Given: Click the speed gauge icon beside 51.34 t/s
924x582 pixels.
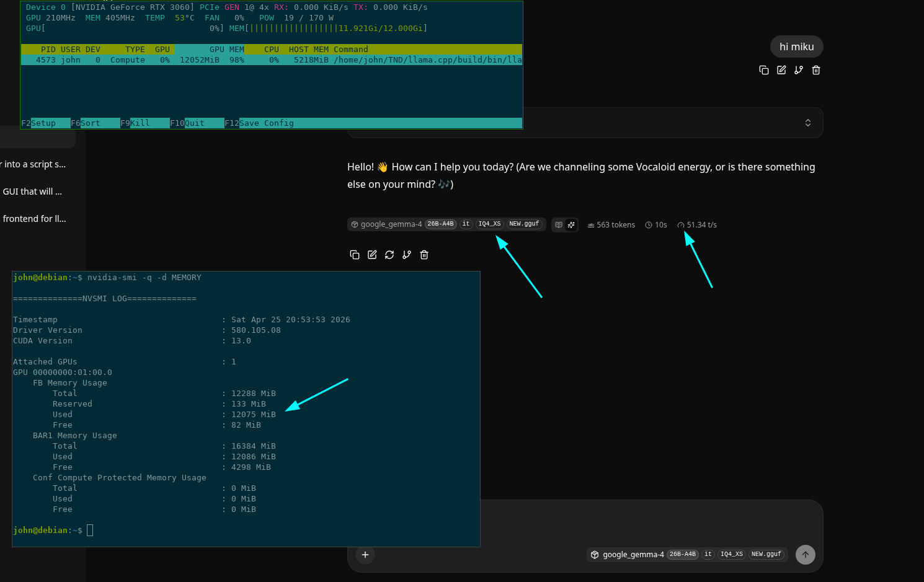Looking at the screenshot, I should click(681, 225).
